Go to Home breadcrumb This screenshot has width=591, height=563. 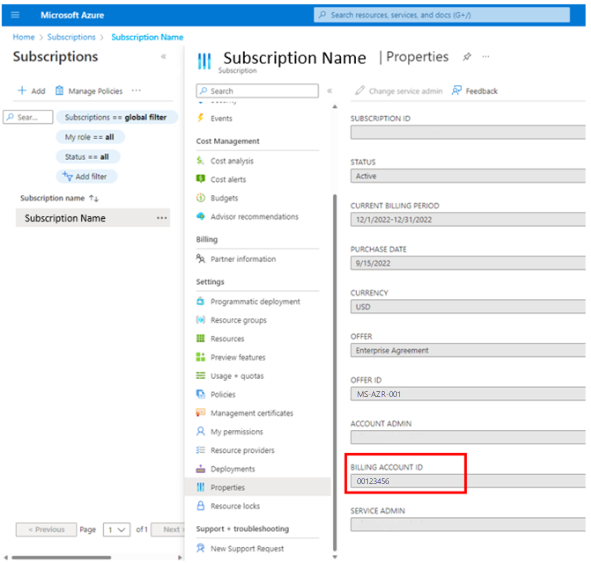(24, 37)
